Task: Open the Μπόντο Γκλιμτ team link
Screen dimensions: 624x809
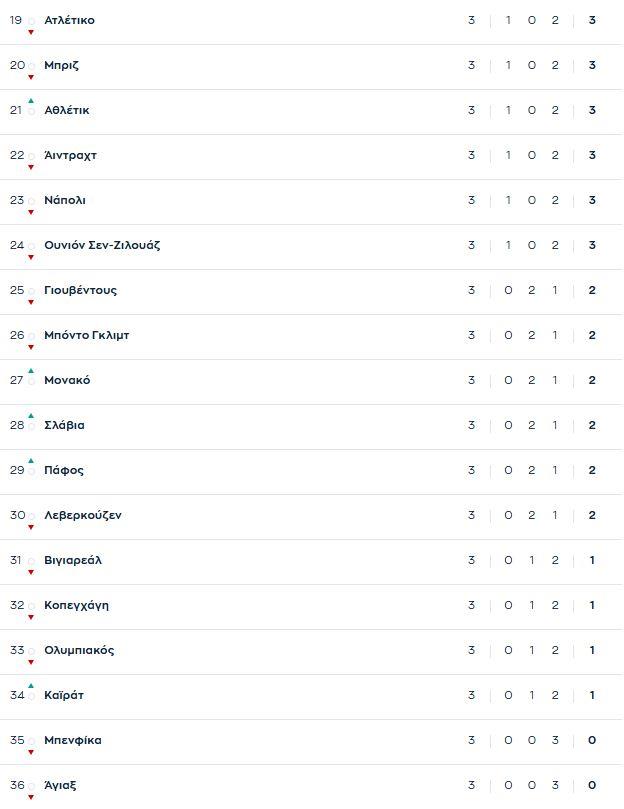Action: pos(86,335)
